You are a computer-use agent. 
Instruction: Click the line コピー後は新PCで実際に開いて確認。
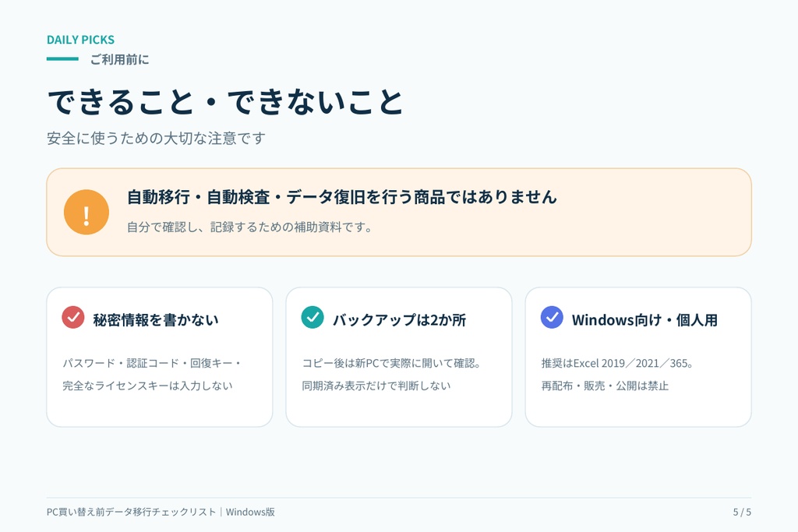[x=391, y=363]
